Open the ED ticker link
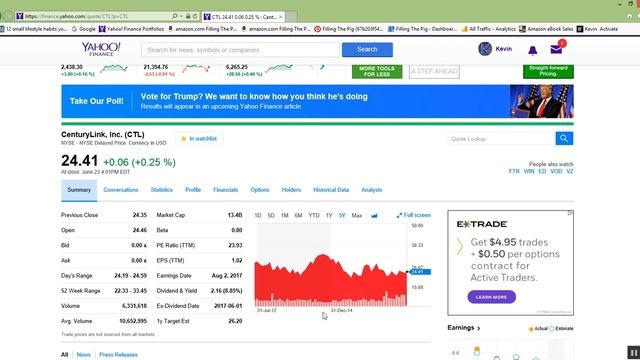The height and width of the screenshot is (360, 640). [542, 171]
